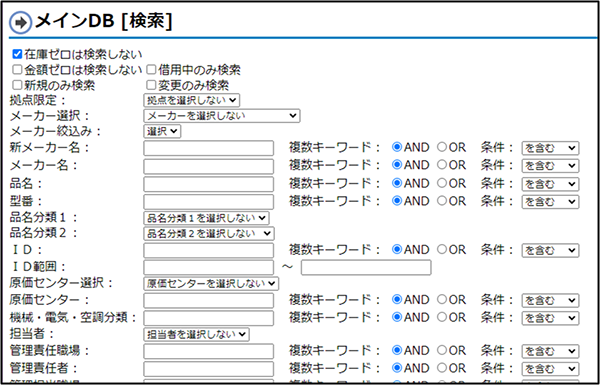Image resolution: width=600 pixels, height=385 pixels.
Task: Open the メーカー選択 dropdown
Action: click(222, 116)
